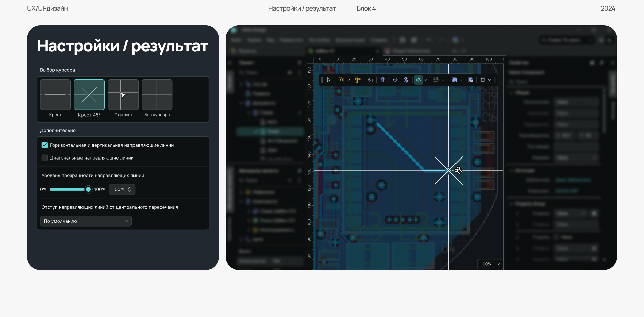Image resolution: width=644 pixels, height=317 pixels.
Task: Select the text placement tool
Action: 370,80
